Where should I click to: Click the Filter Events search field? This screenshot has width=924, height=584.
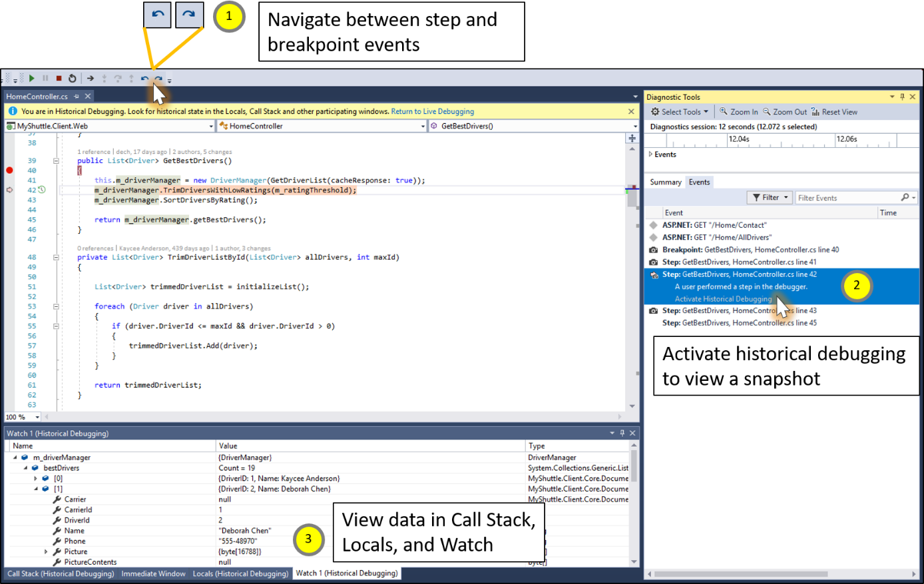847,198
